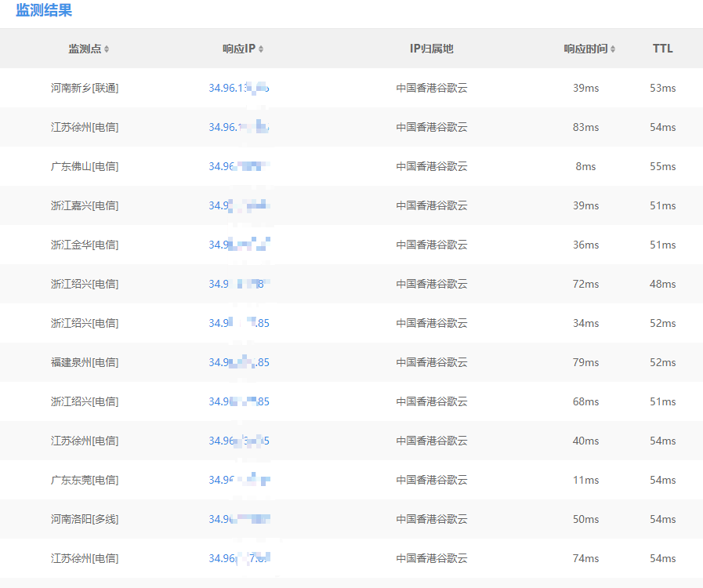The height and width of the screenshot is (588, 703).
Task: Click 中国香港谷歌云 in the 河南洛阳 row
Action: (431, 519)
